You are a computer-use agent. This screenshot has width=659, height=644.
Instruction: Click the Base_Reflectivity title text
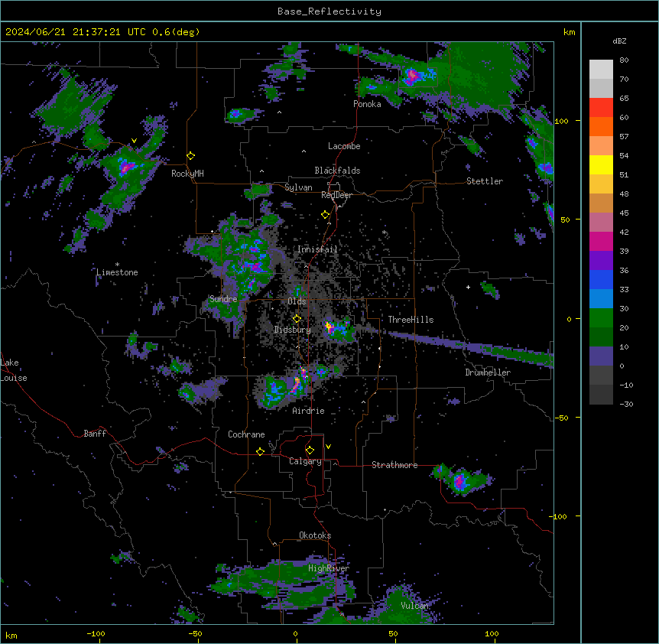[x=329, y=11]
